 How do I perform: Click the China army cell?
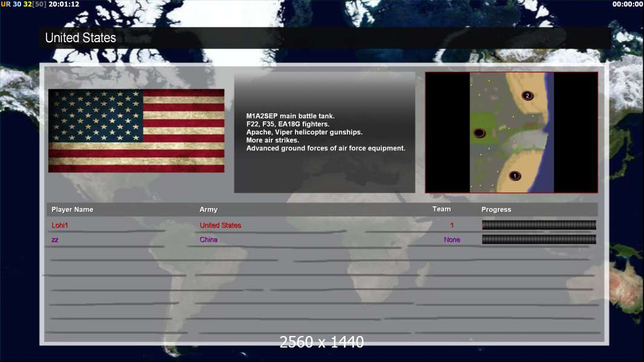(208, 240)
